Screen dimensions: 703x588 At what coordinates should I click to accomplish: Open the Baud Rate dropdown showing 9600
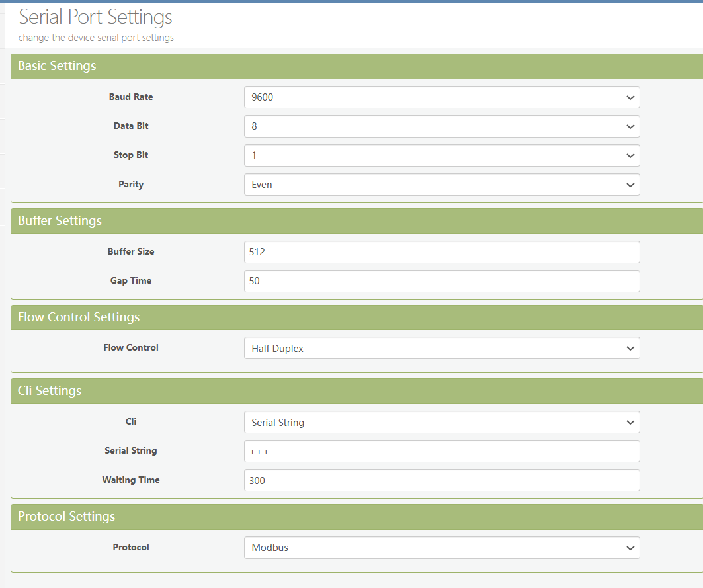pyautogui.click(x=442, y=97)
